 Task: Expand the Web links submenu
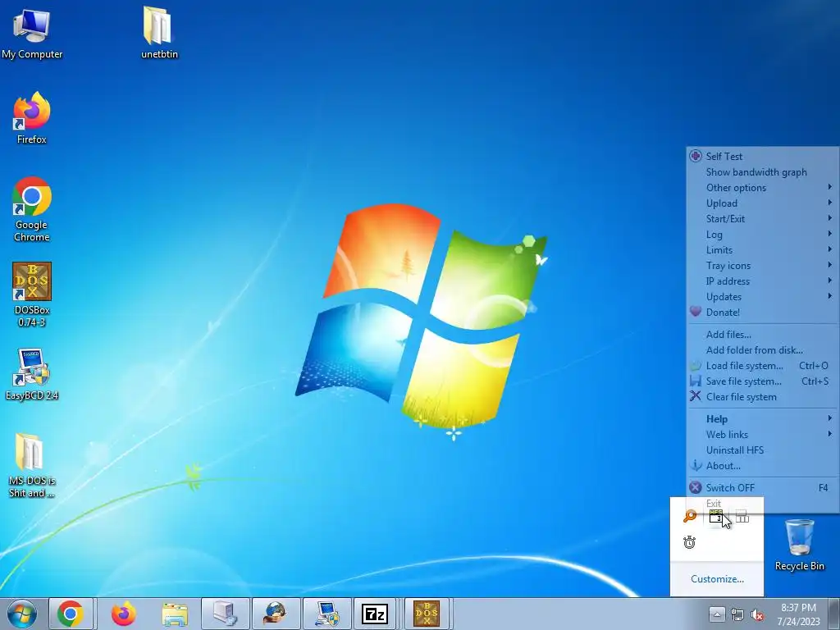pos(762,435)
